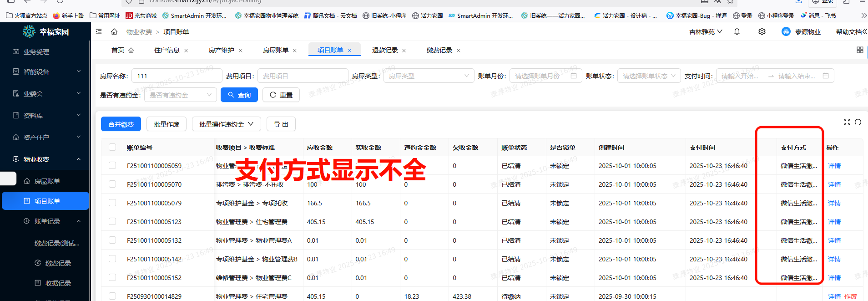Open 批量操作违约金 dropdown
868x301 pixels.
tap(226, 124)
